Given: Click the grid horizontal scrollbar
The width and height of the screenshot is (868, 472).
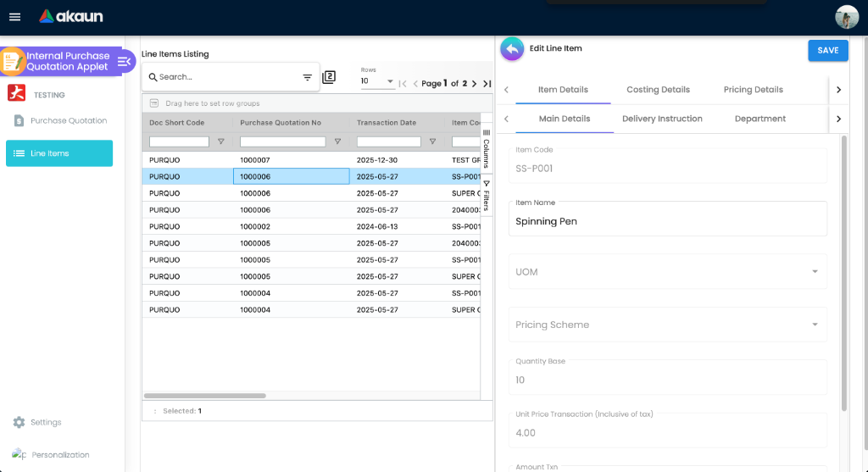Looking at the screenshot, I should click(x=205, y=396).
